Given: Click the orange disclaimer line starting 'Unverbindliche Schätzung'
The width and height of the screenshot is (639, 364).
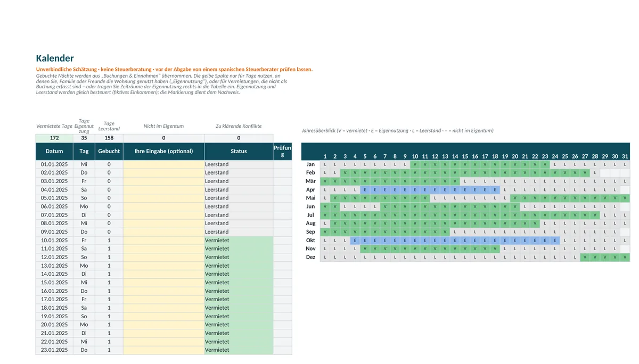Looking at the screenshot, I should [x=174, y=69].
